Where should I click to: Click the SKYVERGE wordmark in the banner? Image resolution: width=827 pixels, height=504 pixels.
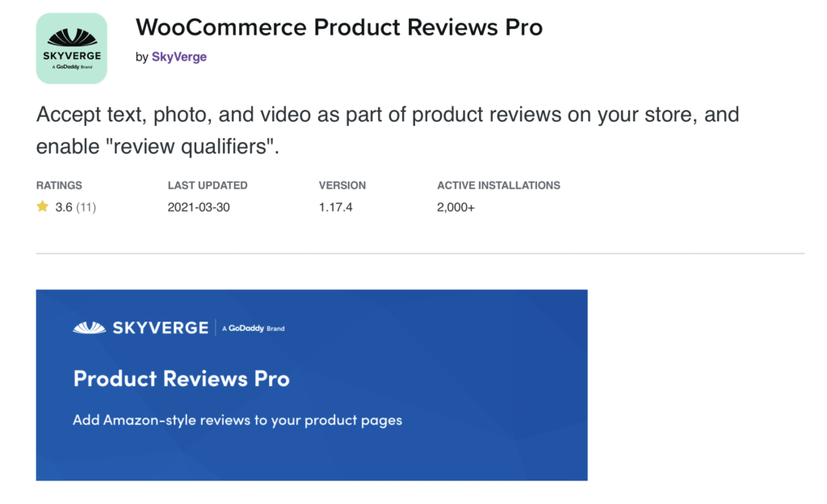[161, 328]
